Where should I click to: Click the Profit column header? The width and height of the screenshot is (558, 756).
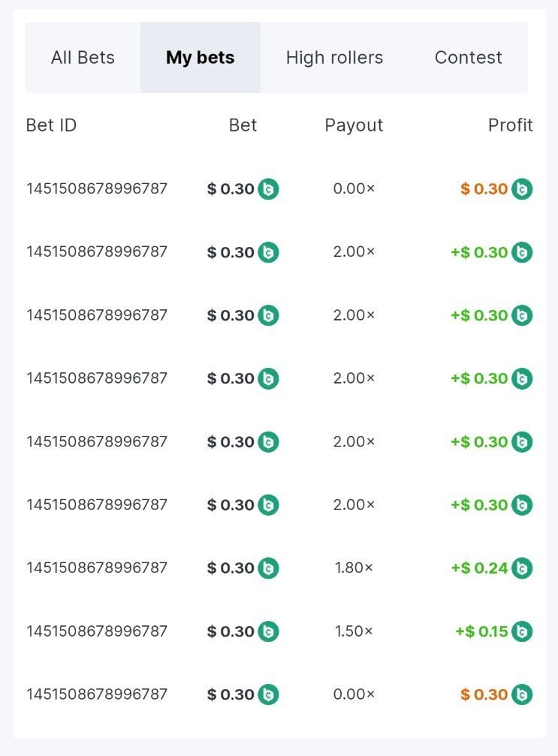tap(510, 125)
